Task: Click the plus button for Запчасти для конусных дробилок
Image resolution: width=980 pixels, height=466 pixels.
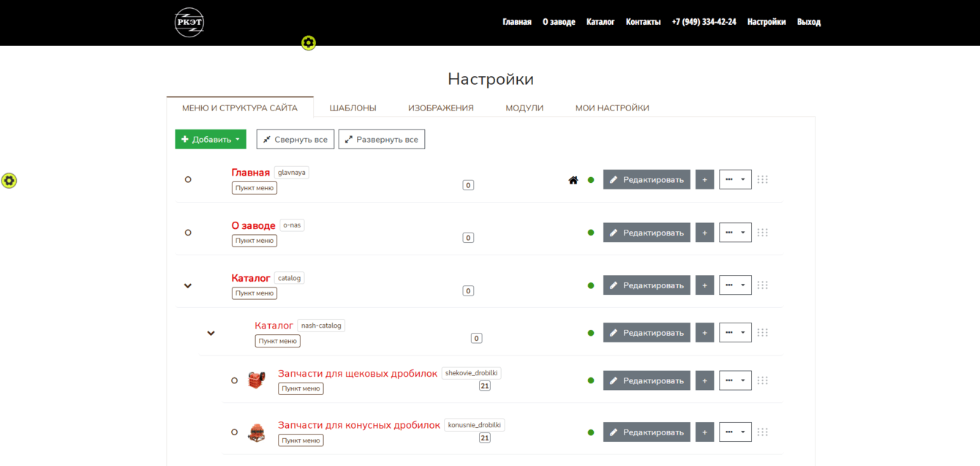Action: [x=704, y=432]
